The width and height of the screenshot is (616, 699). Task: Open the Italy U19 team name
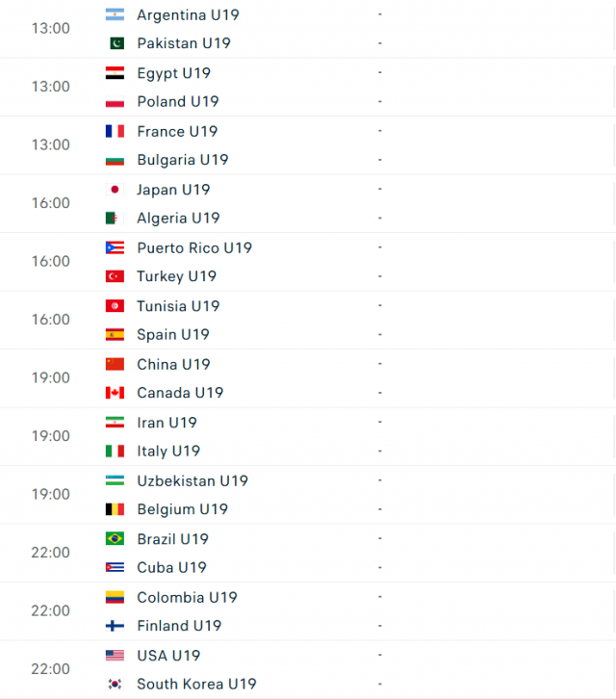(x=168, y=452)
